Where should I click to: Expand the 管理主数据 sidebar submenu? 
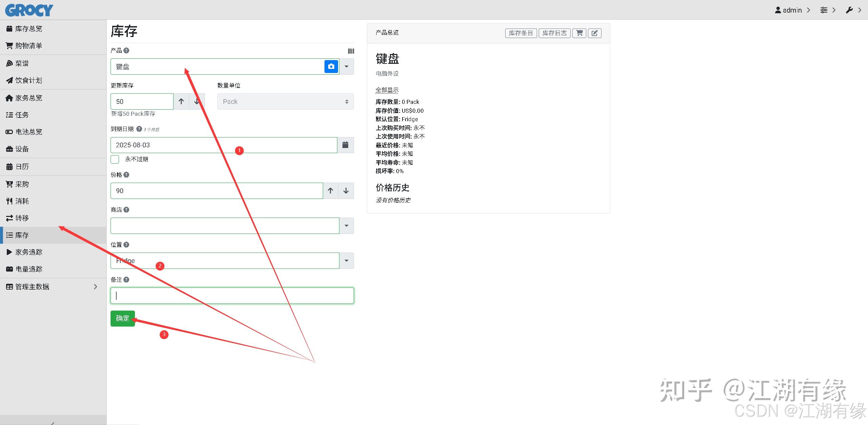tap(95, 287)
